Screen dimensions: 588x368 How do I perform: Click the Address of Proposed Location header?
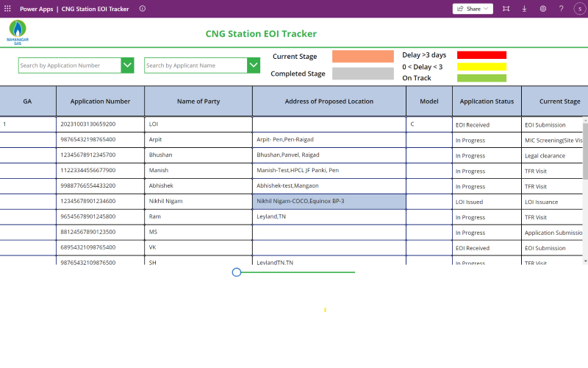(329, 102)
